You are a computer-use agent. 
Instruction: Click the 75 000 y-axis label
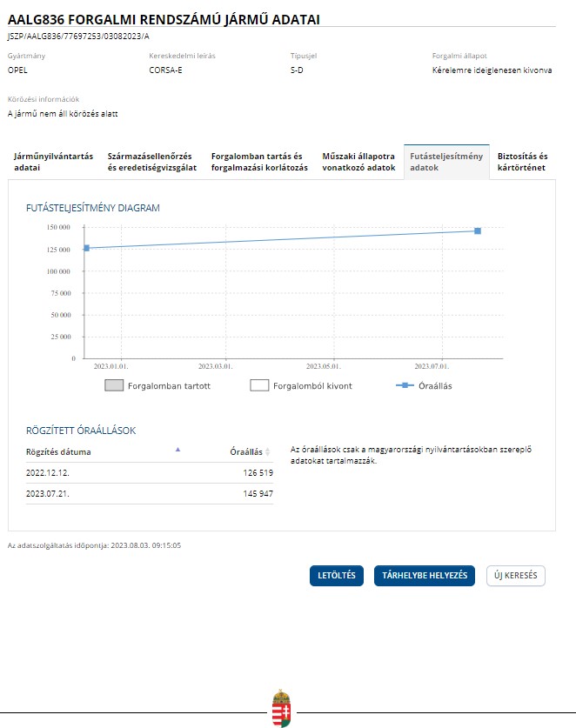click(x=61, y=293)
